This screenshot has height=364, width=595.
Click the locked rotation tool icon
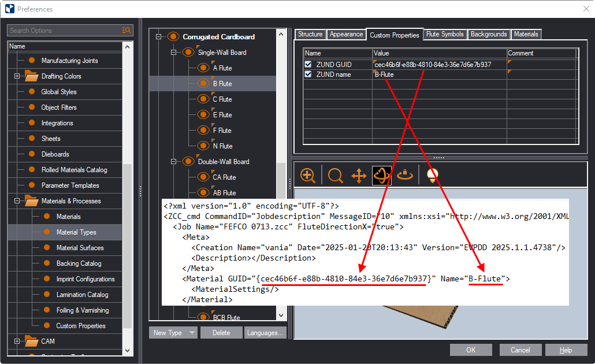(406, 176)
